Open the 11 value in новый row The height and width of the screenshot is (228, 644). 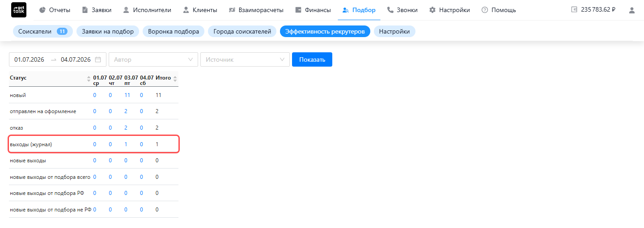coord(127,95)
